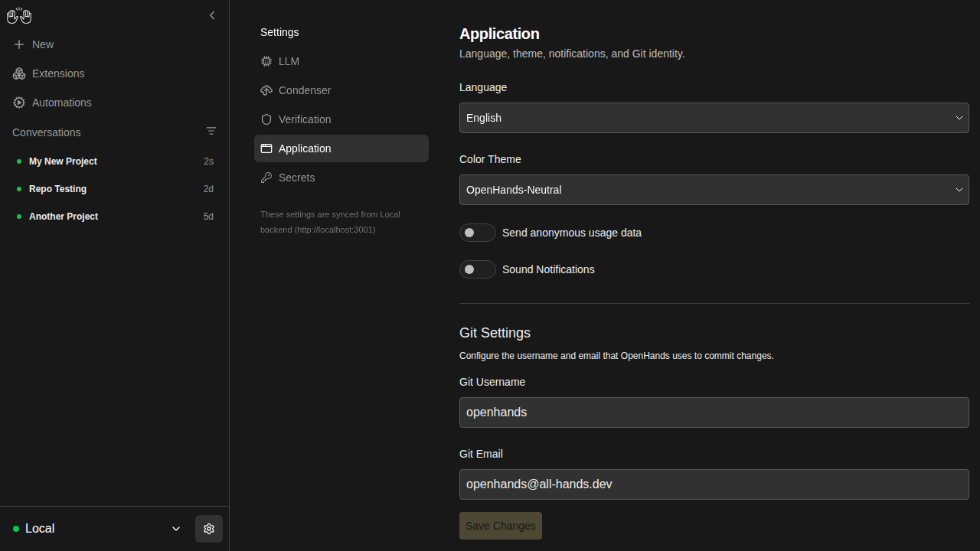The image size is (980, 551).
Task: Expand the Local backend selector chevron
Action: [x=176, y=529]
